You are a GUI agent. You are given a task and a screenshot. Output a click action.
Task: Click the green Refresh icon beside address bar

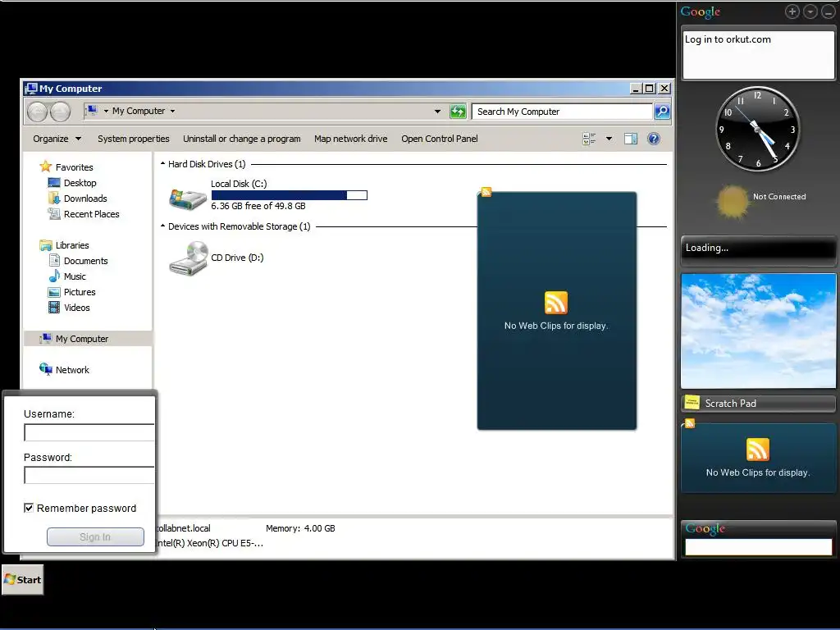pos(458,112)
